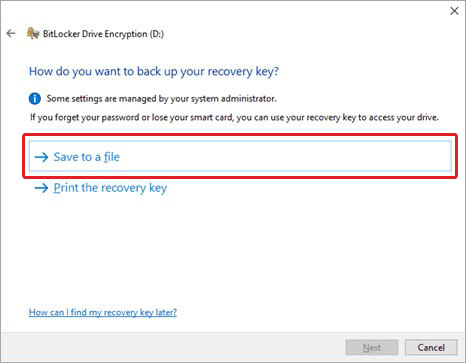The height and width of the screenshot is (363, 466).
Task: Click the arrow icon beside Save to a file
Action: (x=42, y=157)
